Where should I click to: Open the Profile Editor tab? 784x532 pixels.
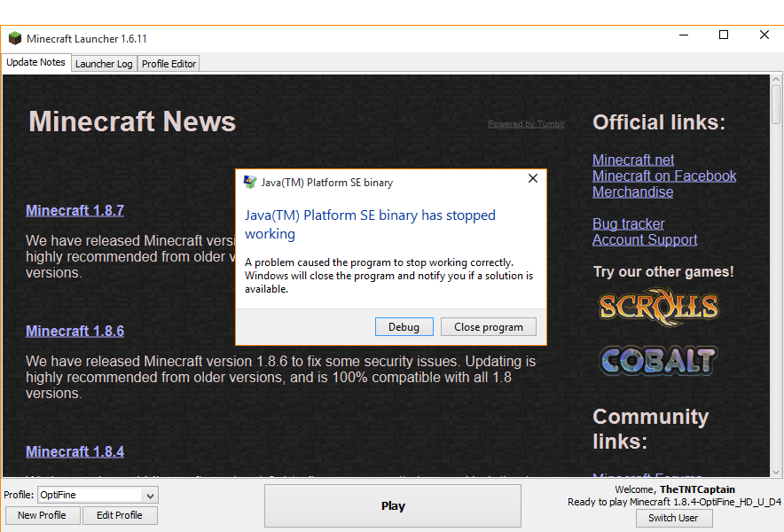[x=169, y=64]
